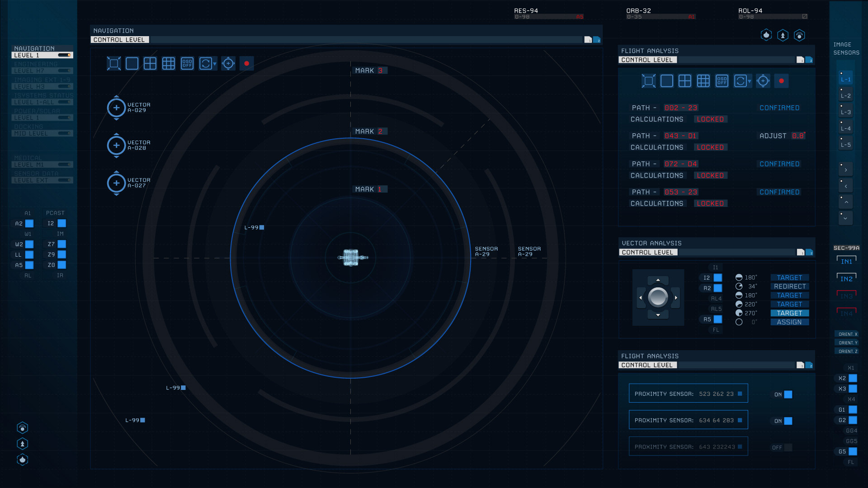Toggle first proximity sensor ON checkbox
The width and height of the screenshot is (868, 488).
(x=788, y=394)
